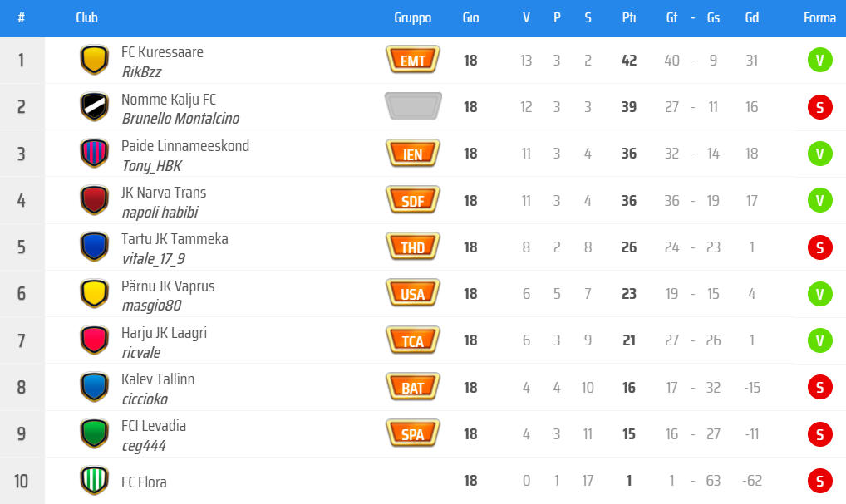
Task: Open the USA group badge
Action: [413, 293]
